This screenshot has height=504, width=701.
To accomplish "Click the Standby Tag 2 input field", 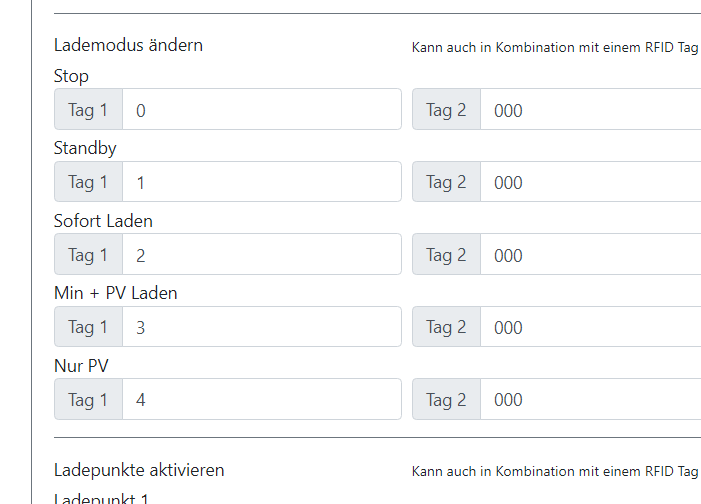I will (x=590, y=182).
